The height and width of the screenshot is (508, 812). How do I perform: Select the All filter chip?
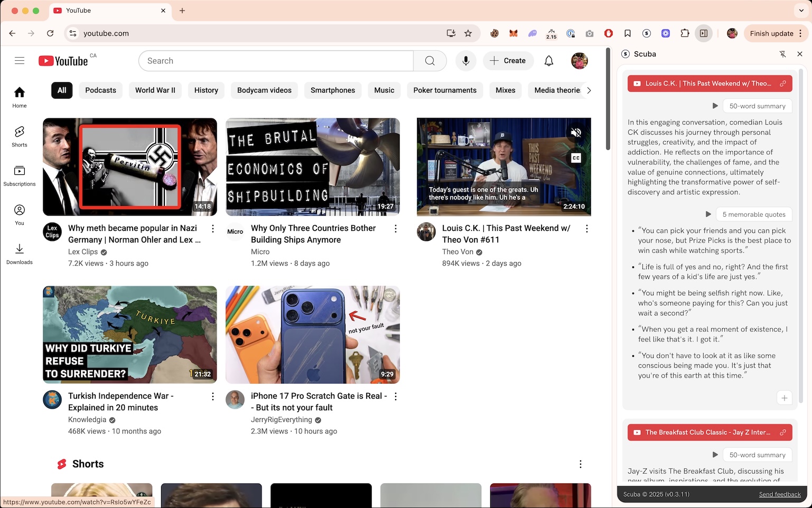click(62, 90)
